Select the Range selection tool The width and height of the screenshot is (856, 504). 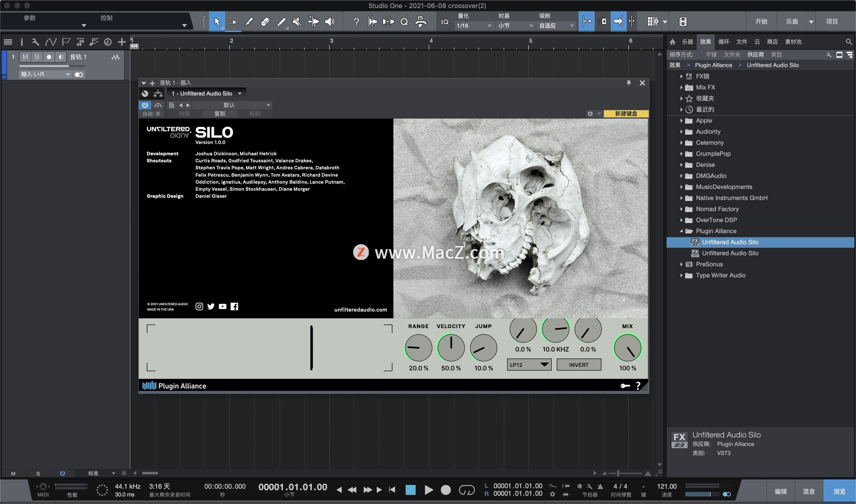tap(233, 21)
